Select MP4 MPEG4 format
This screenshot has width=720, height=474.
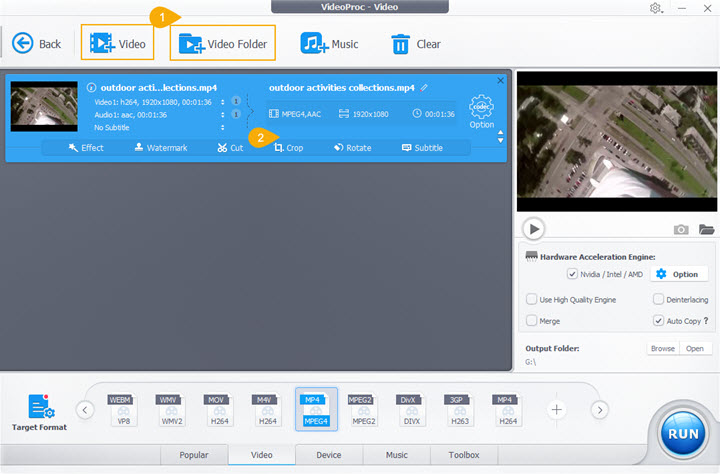click(x=316, y=409)
